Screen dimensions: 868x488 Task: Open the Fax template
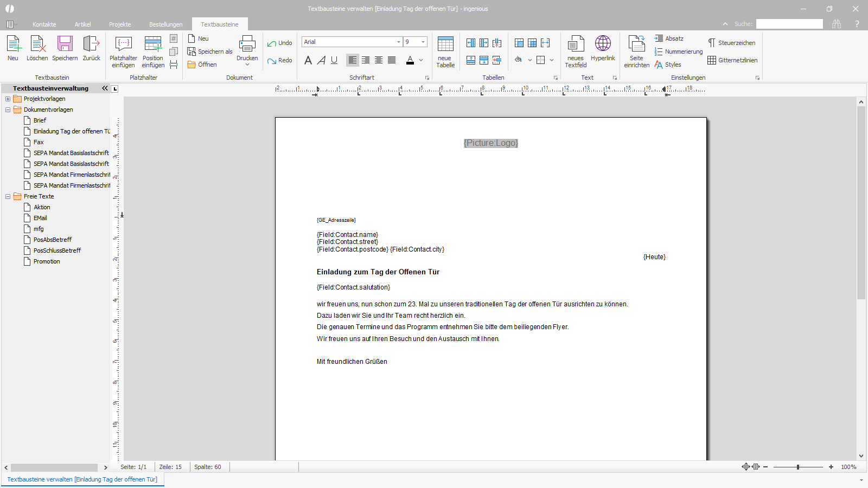coord(39,142)
